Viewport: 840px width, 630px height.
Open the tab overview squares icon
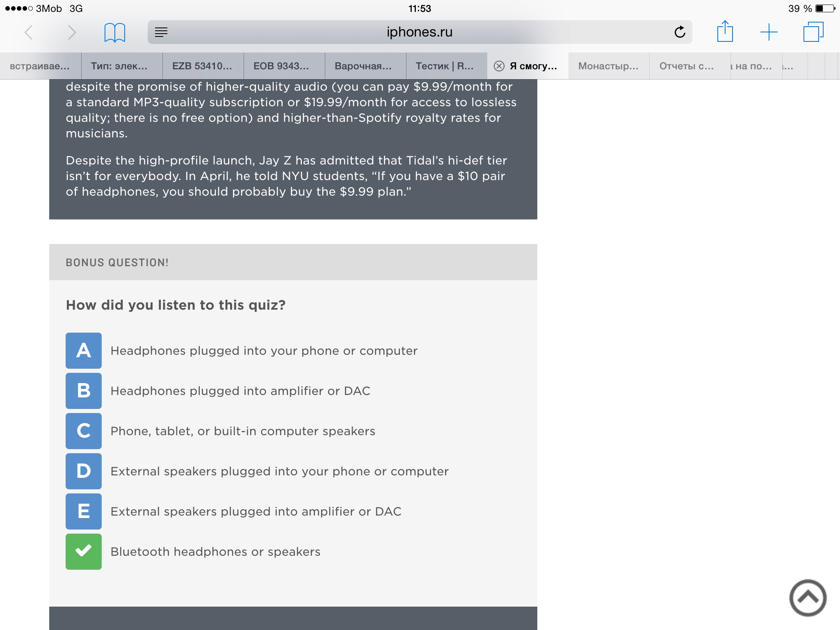coord(813,32)
